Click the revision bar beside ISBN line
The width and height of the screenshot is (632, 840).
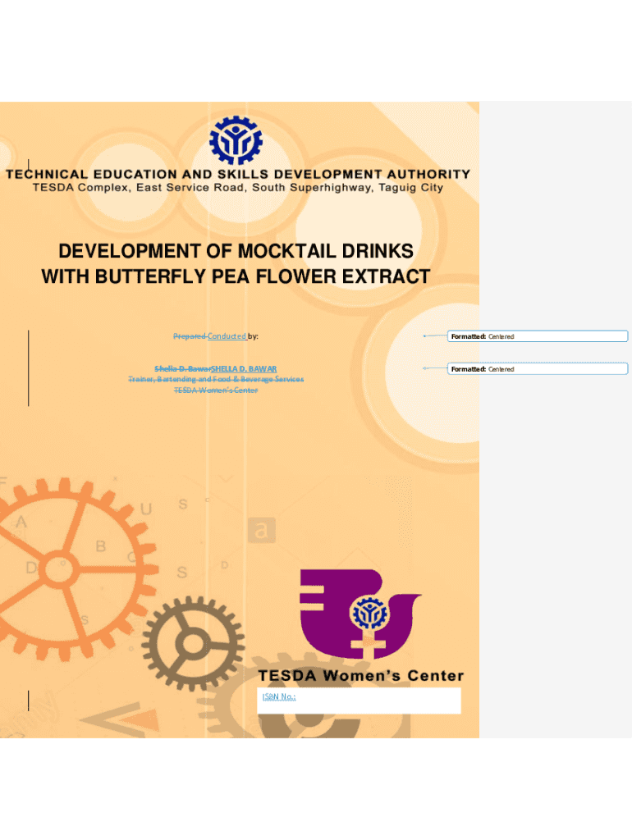(29, 700)
